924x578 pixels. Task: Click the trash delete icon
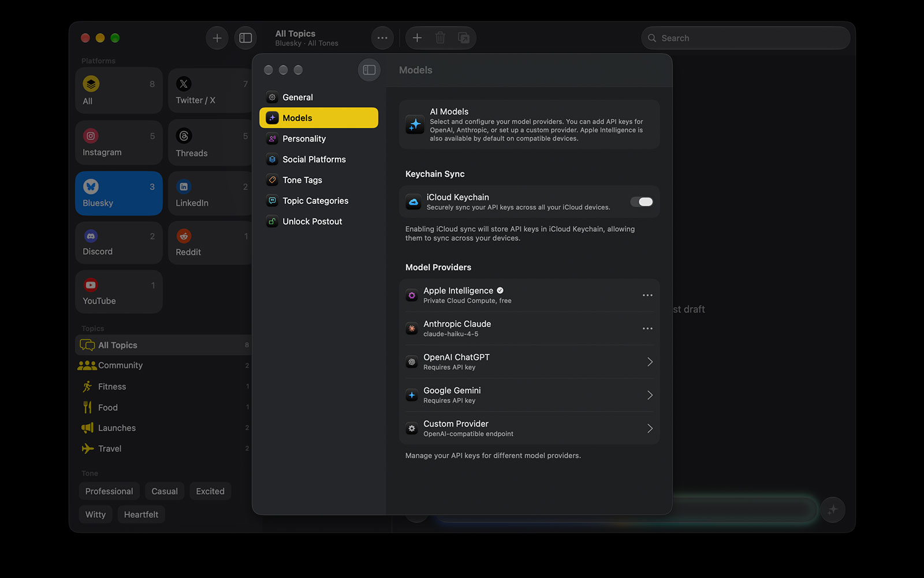(x=440, y=38)
